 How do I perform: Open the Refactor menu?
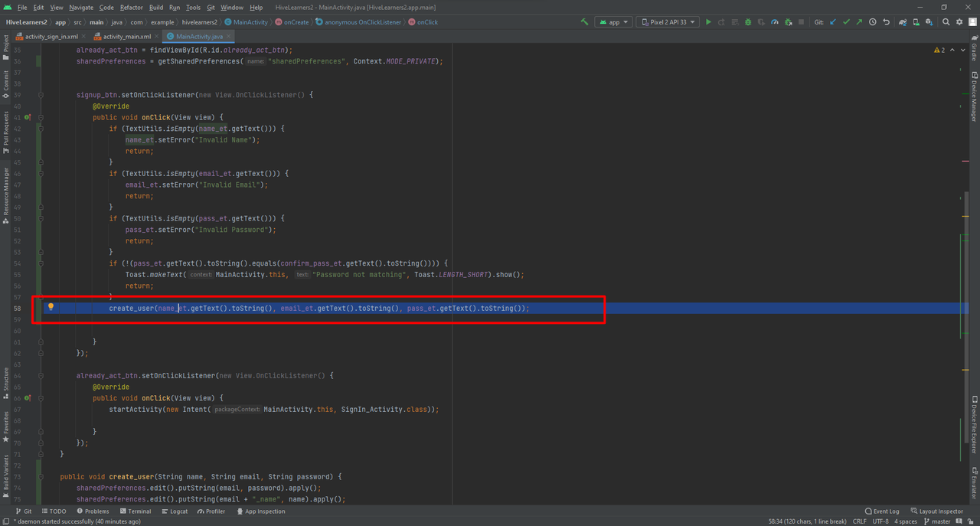tap(132, 7)
